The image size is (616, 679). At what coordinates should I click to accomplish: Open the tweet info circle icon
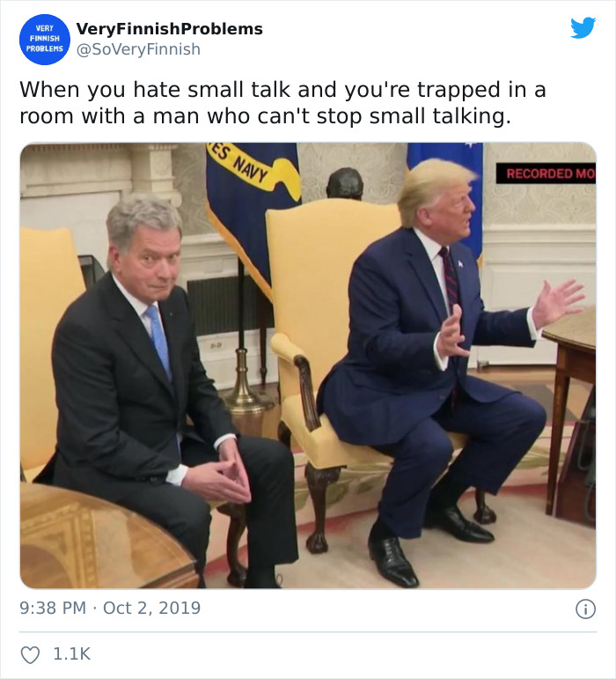point(585,609)
